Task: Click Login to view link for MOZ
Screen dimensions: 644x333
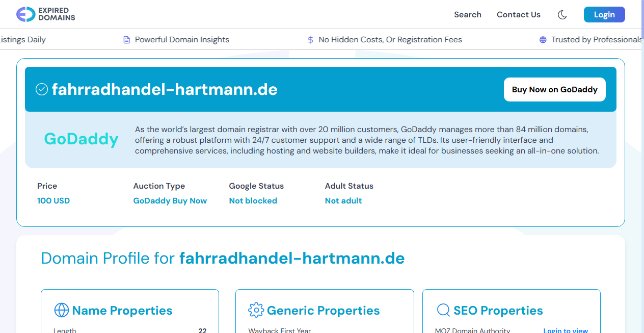Action: click(x=566, y=330)
